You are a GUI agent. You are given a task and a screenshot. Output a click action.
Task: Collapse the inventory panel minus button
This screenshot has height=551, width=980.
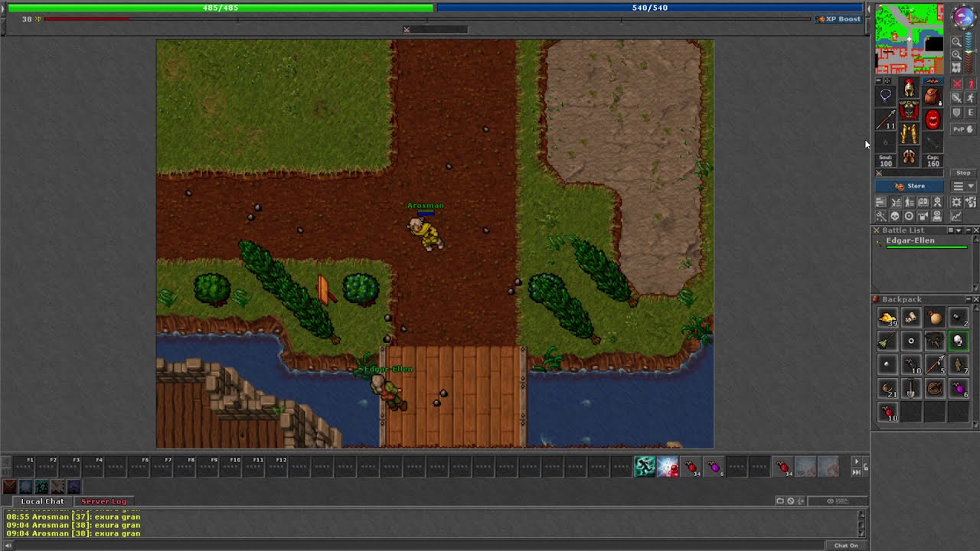coord(878,80)
